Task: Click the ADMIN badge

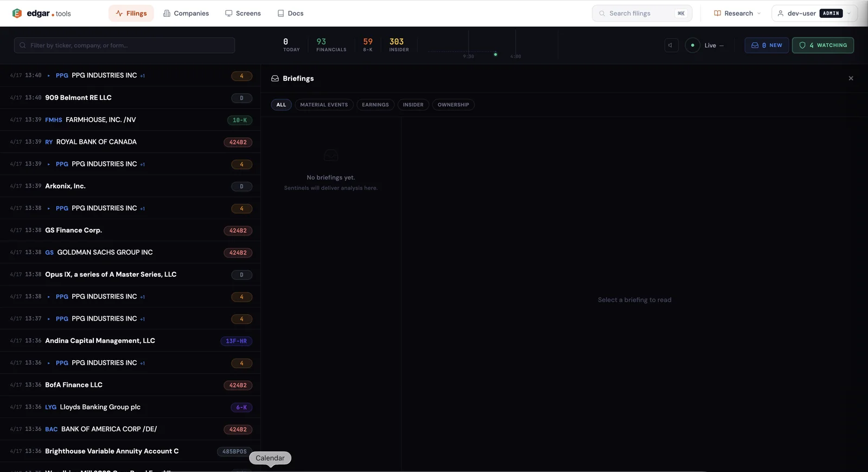Action: [831, 13]
